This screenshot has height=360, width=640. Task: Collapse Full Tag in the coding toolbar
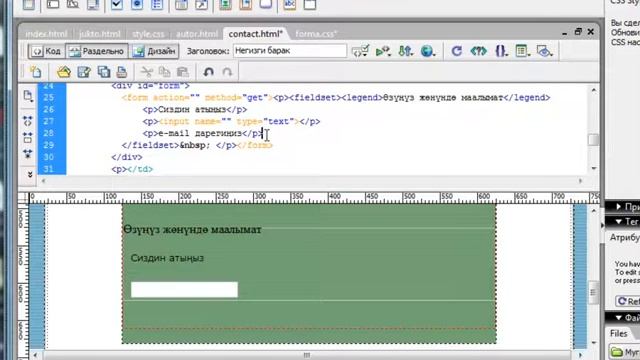[28, 121]
